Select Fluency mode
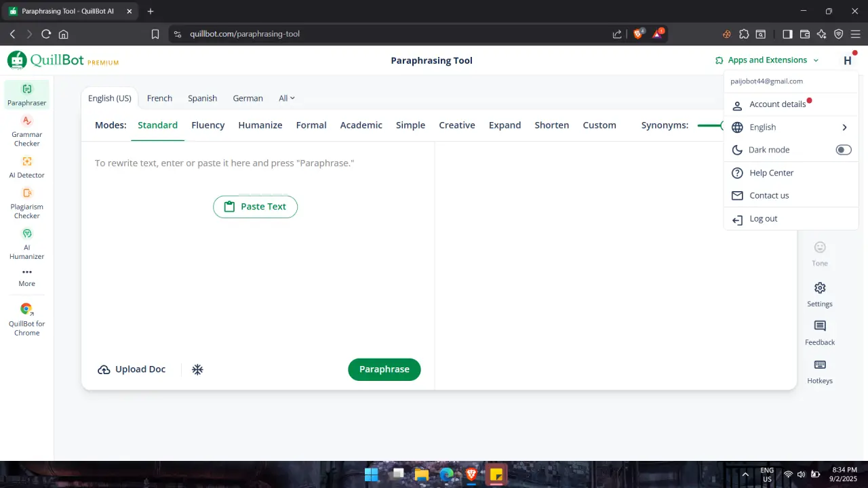 click(208, 125)
